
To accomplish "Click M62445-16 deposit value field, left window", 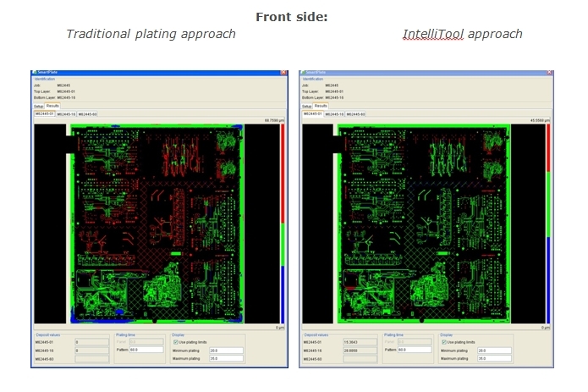I will click(x=92, y=351).
